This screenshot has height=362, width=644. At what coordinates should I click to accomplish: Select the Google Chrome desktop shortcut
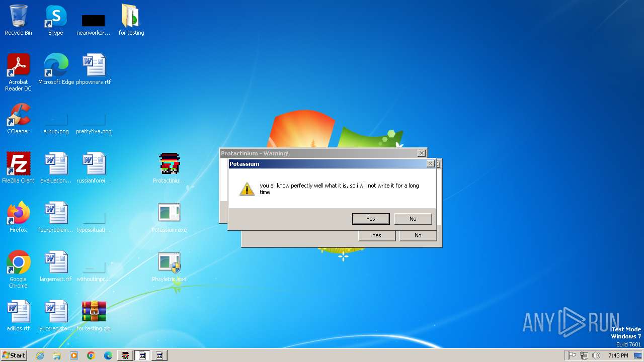point(18,269)
